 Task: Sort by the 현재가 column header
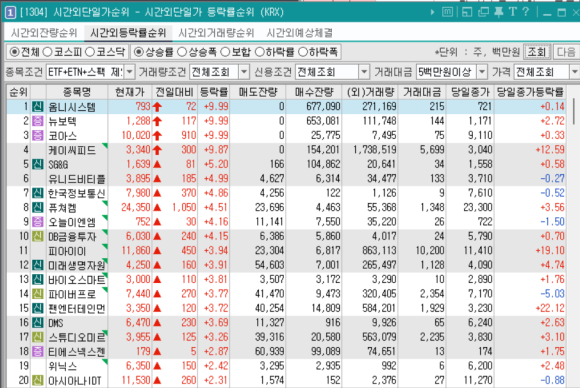(130, 92)
